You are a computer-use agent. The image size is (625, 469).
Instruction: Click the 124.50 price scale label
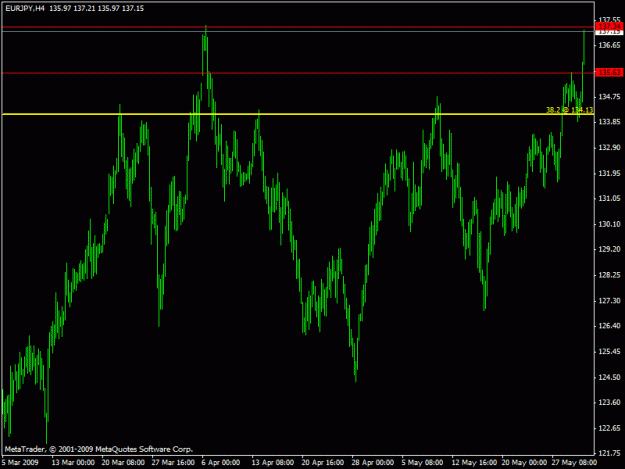(609, 377)
